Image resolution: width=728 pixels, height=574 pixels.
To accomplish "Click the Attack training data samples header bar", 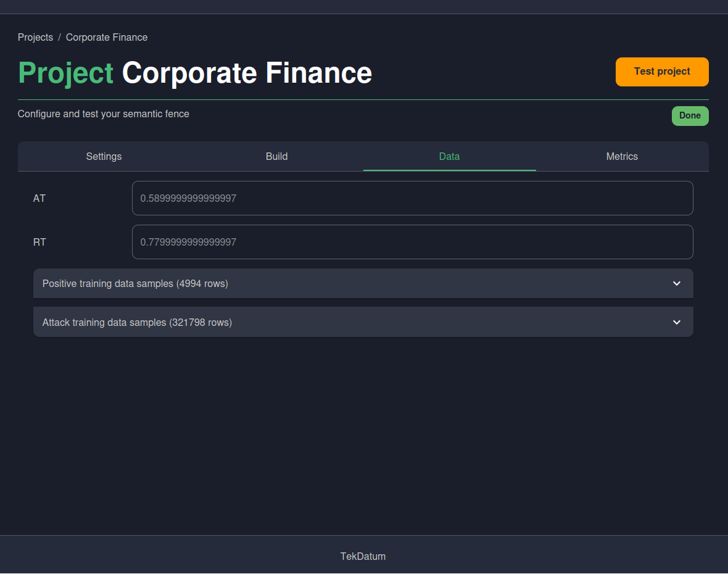I will pyautogui.click(x=247, y=322).
